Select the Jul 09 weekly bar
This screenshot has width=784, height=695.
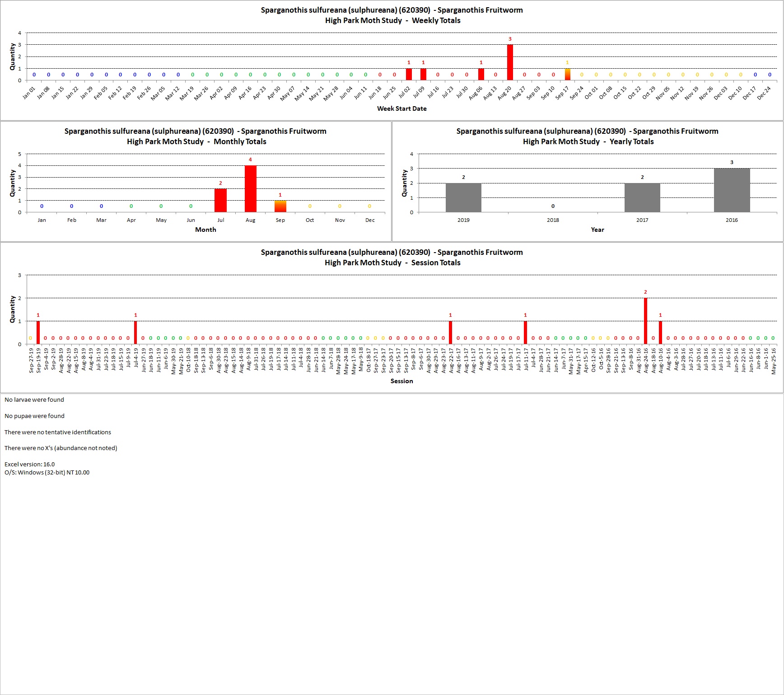(423, 75)
